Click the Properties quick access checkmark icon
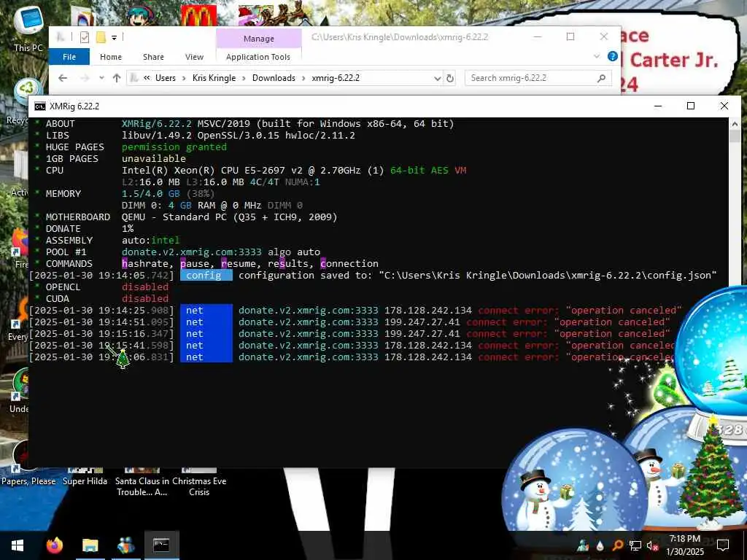 tap(85, 37)
